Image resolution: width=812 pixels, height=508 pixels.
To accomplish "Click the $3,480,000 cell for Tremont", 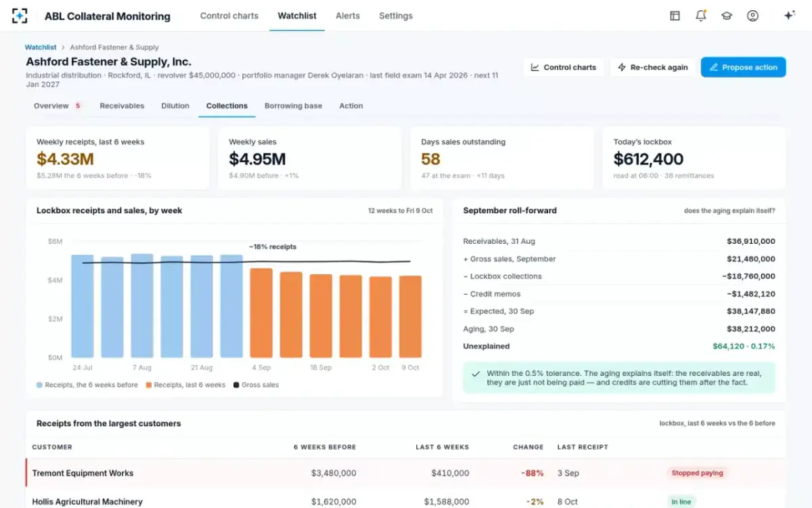I will [334, 473].
